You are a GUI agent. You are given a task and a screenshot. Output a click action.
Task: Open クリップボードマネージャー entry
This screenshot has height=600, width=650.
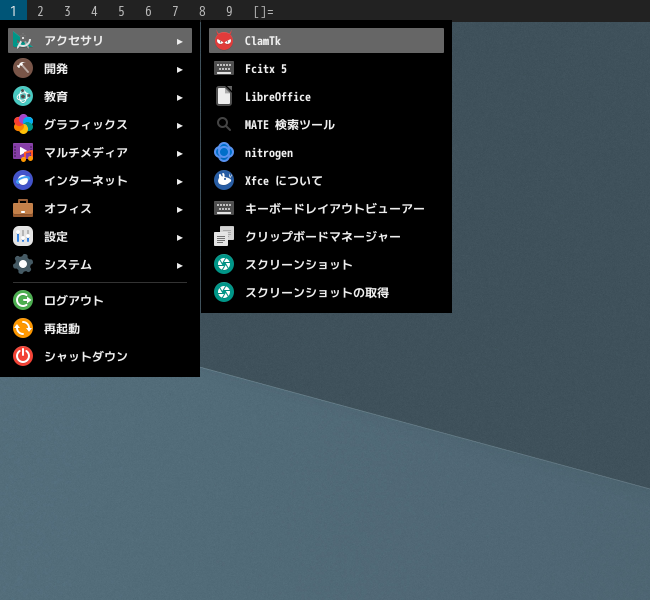tap(326, 236)
